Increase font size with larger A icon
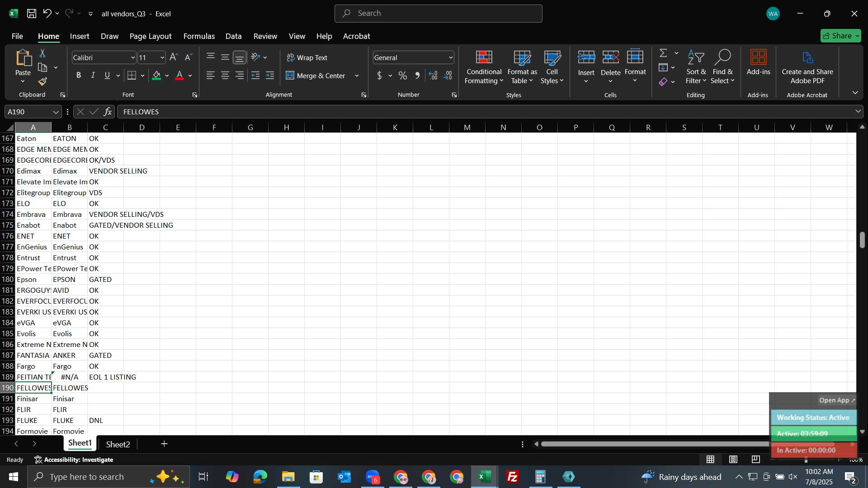This screenshot has width=868, height=488. pos(174,57)
